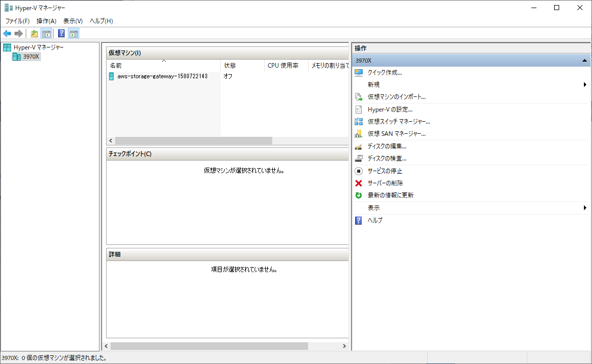Click the オフ state cell
The image size is (592, 364).
pos(228,76)
